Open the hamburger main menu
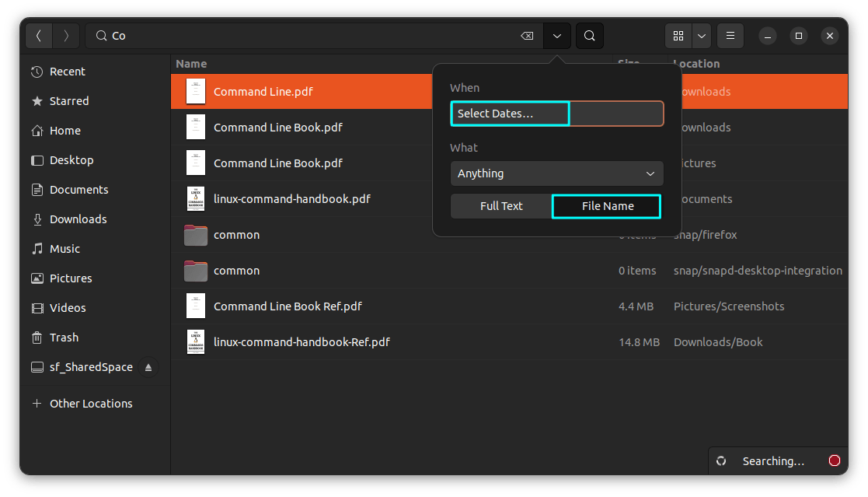 (730, 36)
